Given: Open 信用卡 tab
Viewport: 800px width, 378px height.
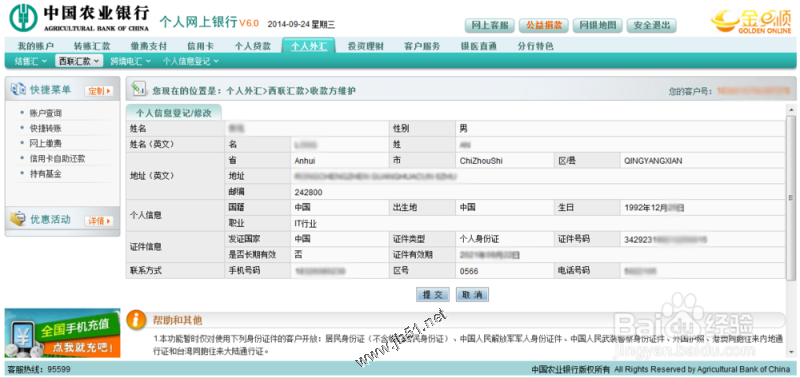Looking at the screenshot, I should 201,46.
